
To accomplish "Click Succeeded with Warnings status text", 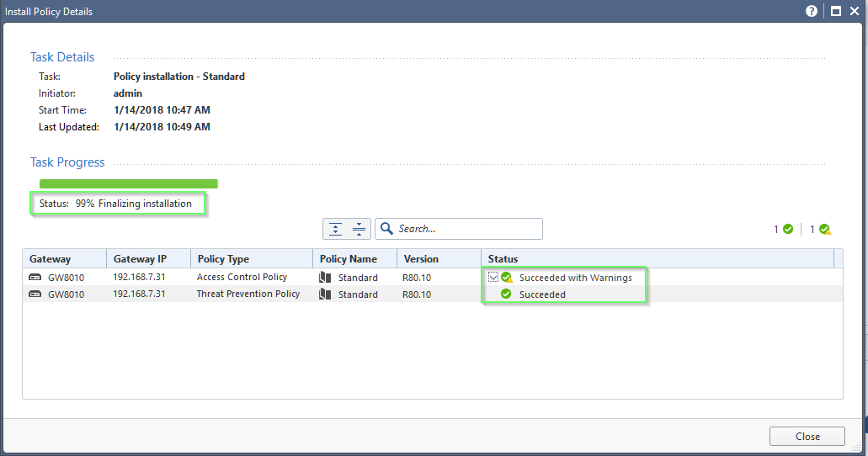I will pyautogui.click(x=576, y=278).
